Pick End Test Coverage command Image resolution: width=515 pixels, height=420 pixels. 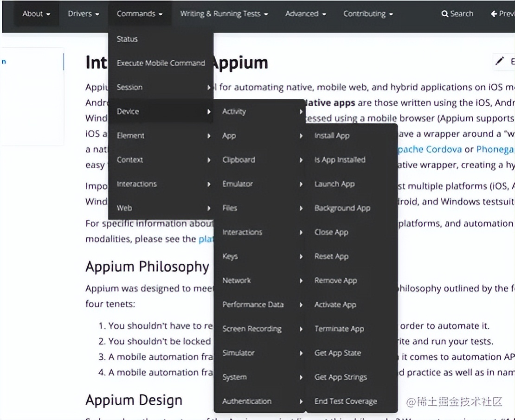[345, 401]
